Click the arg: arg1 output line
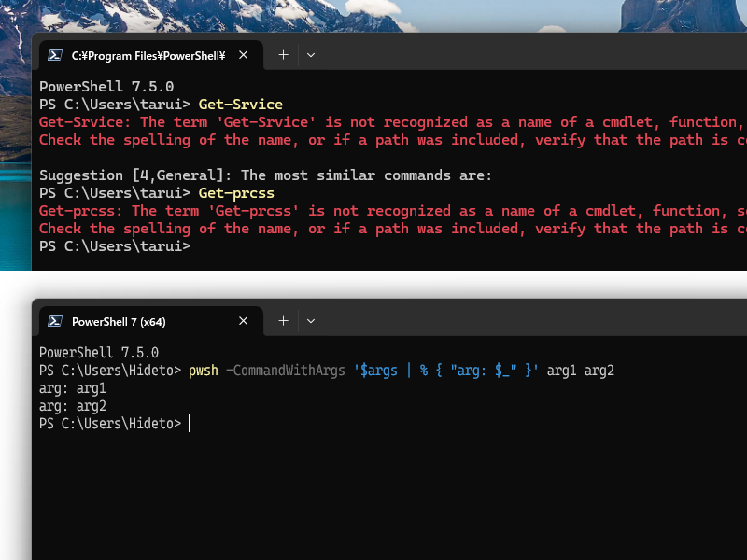 [x=72, y=387]
